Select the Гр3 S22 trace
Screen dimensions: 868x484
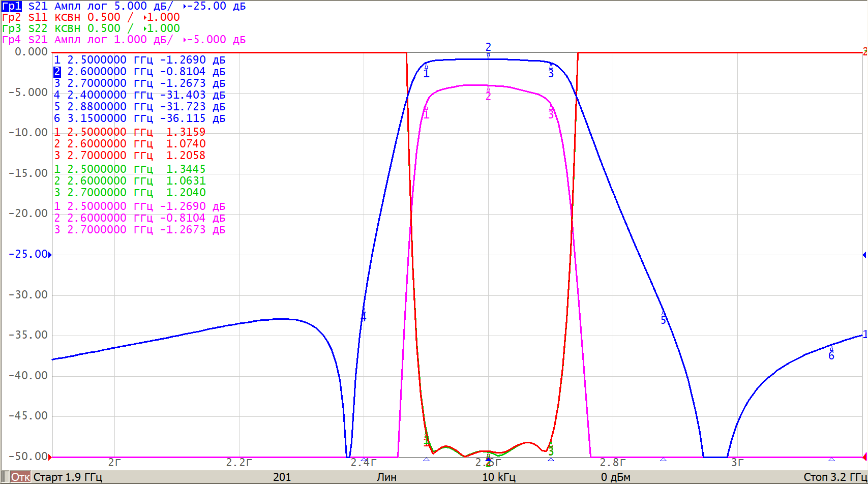click(11, 28)
